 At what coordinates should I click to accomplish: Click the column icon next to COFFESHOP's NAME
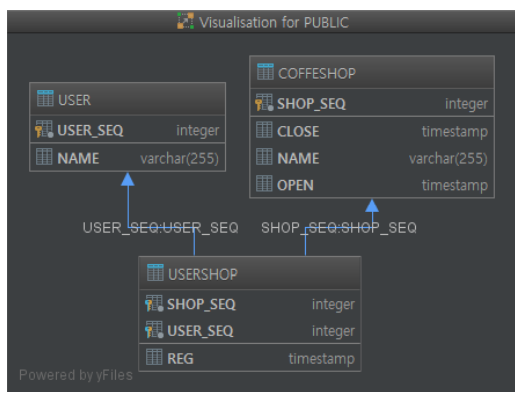[x=264, y=157]
